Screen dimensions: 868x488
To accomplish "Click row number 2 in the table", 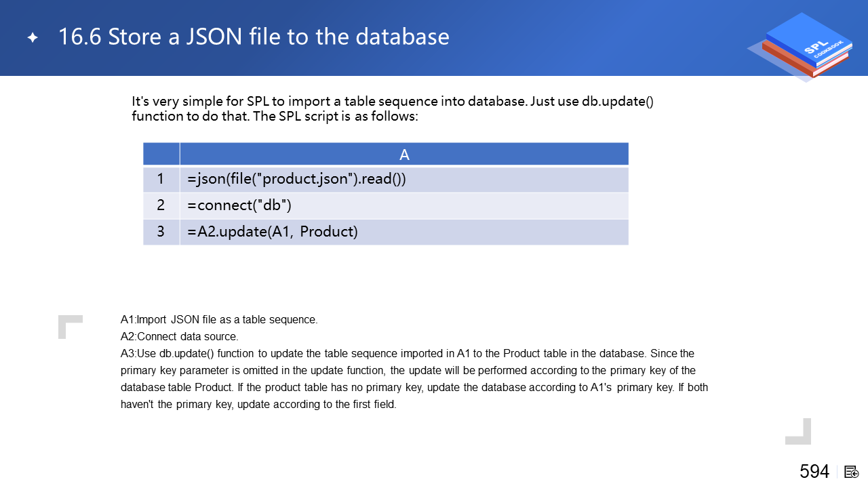I will point(161,205).
